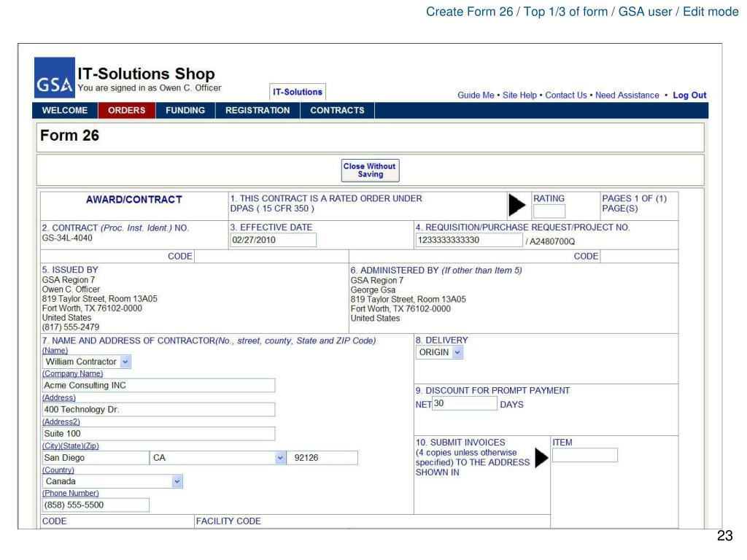The width and height of the screenshot is (747, 560).
Task: Click the (City)(State)(Zip) label link
Action: (x=71, y=446)
